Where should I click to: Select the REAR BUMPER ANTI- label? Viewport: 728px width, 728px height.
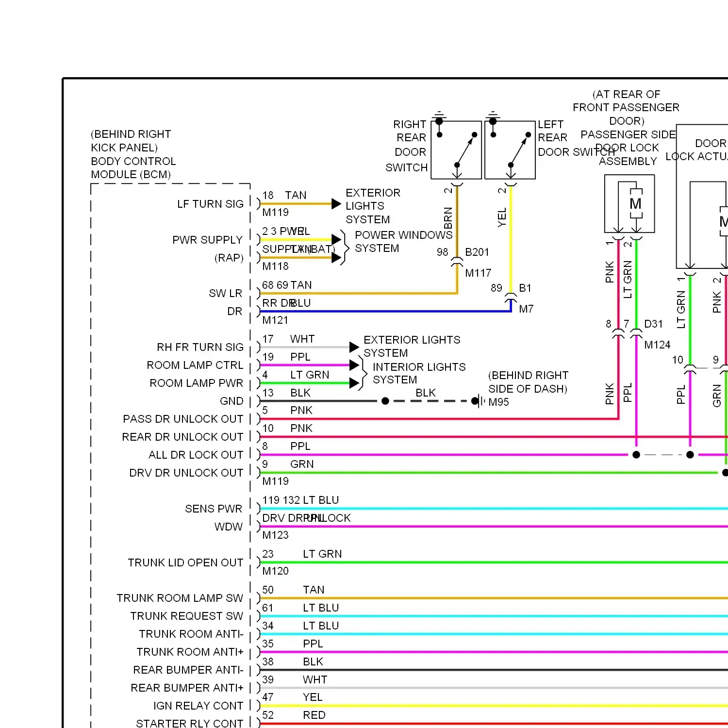188,670
